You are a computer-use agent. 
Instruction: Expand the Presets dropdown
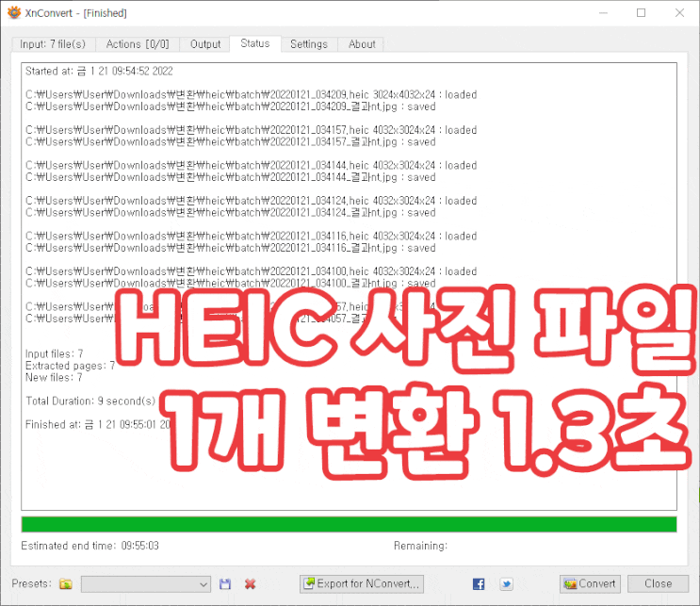tap(146, 584)
